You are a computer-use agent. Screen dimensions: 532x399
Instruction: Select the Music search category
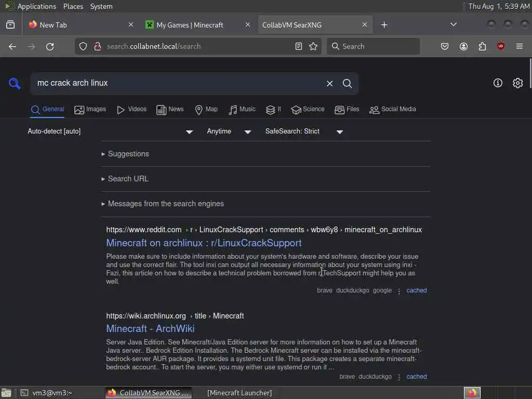pyautogui.click(x=242, y=109)
